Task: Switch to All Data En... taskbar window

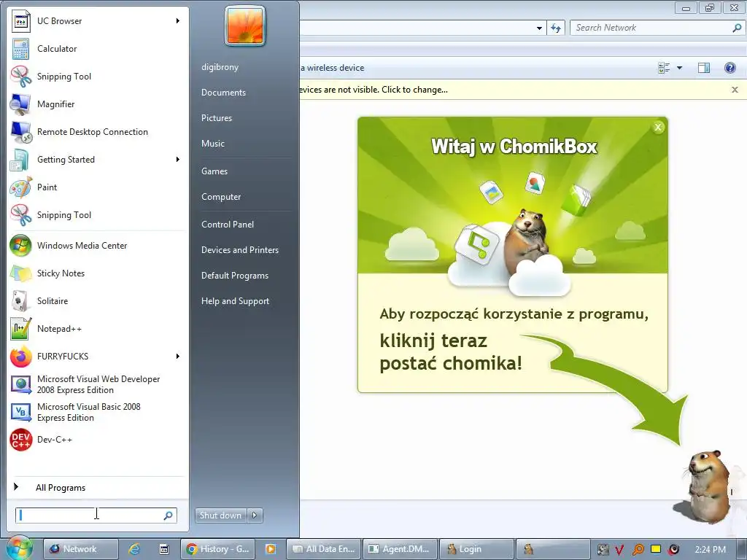Action: [324, 549]
